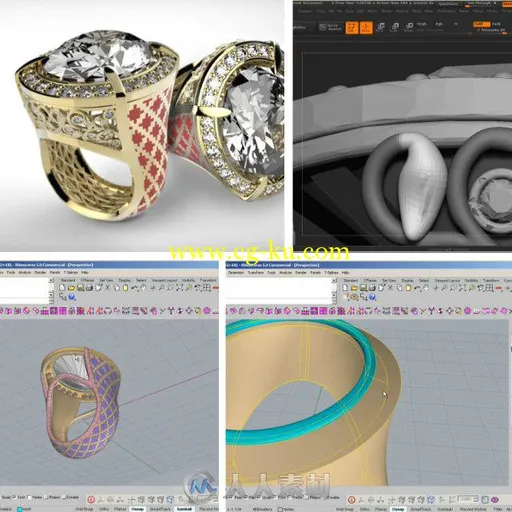Click Open folder icon in left Rhino window

71,288
